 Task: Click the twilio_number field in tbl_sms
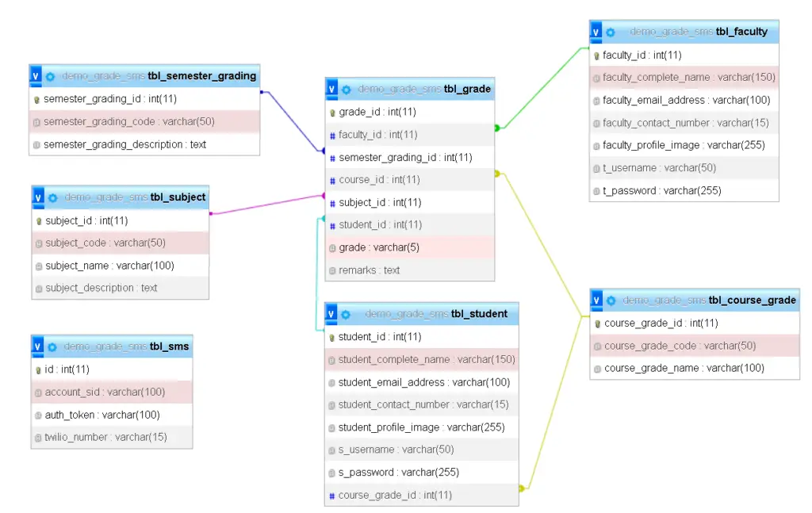click(x=111, y=437)
